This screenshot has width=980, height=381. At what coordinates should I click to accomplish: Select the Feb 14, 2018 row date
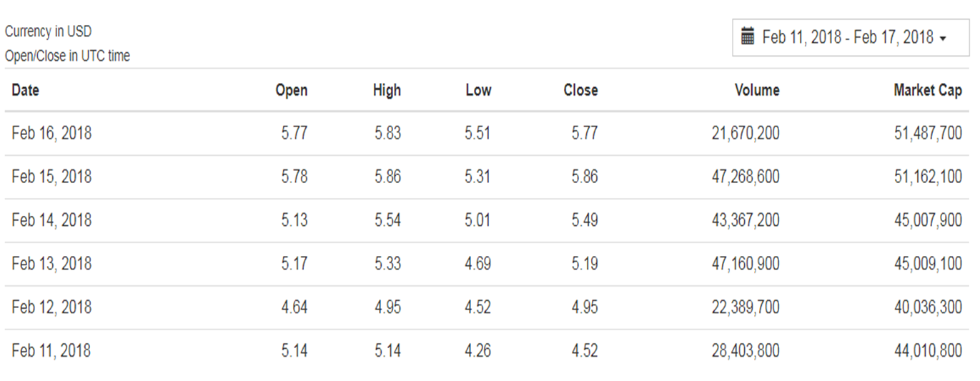click(51, 220)
